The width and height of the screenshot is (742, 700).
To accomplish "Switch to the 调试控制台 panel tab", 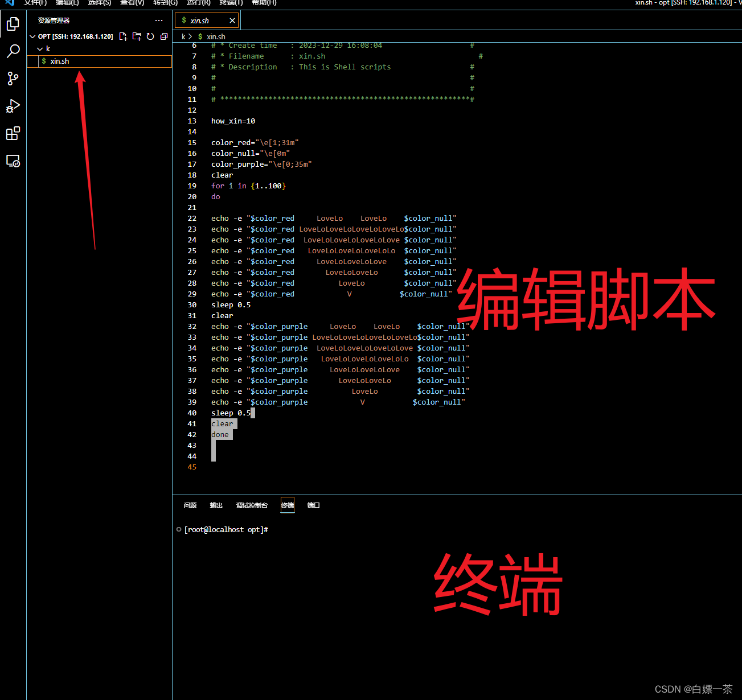I will click(252, 505).
